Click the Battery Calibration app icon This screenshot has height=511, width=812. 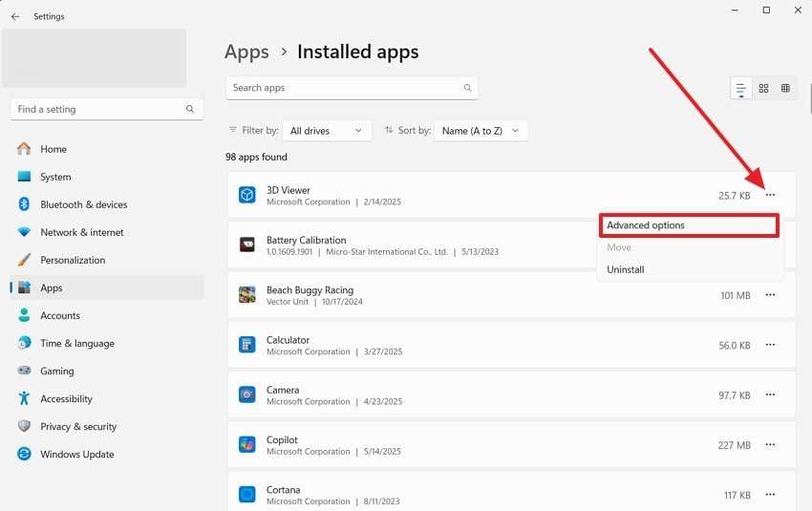(x=247, y=245)
